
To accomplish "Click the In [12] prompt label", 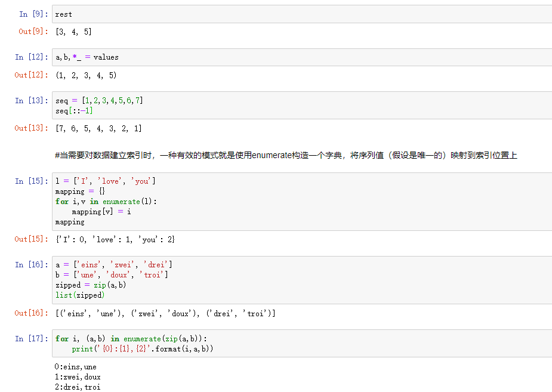I will pyautogui.click(x=31, y=57).
